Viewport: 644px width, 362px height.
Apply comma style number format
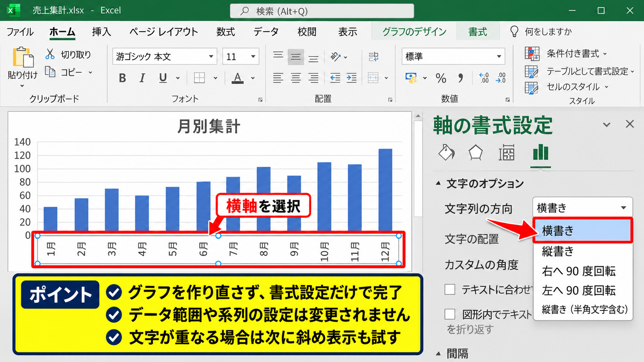461,78
